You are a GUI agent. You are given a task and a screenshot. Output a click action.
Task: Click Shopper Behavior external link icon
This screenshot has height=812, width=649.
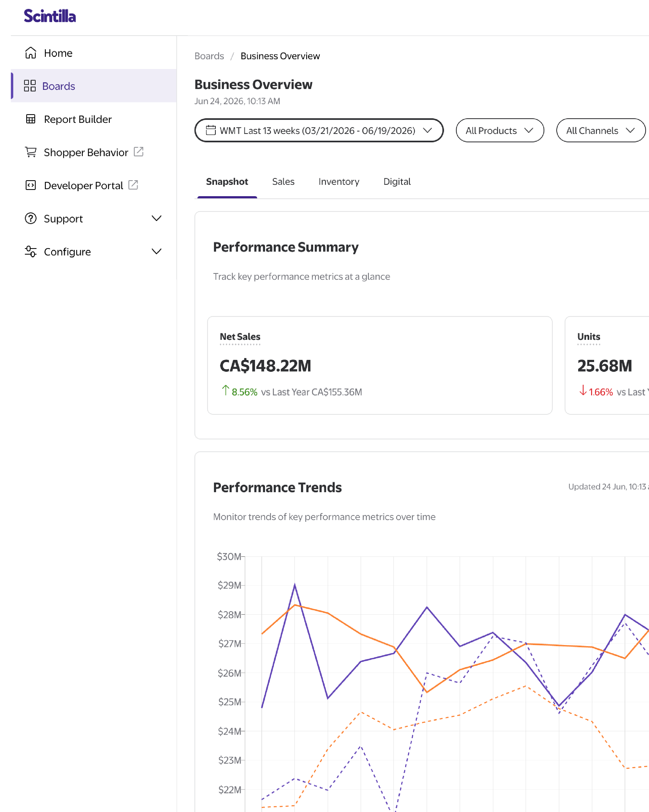138,152
